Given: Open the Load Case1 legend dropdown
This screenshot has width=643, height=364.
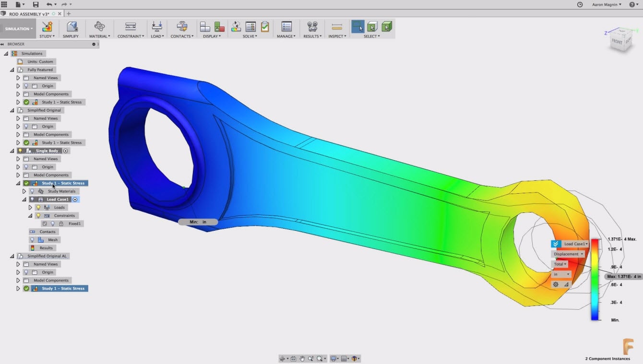Looking at the screenshot, I should coord(575,244).
